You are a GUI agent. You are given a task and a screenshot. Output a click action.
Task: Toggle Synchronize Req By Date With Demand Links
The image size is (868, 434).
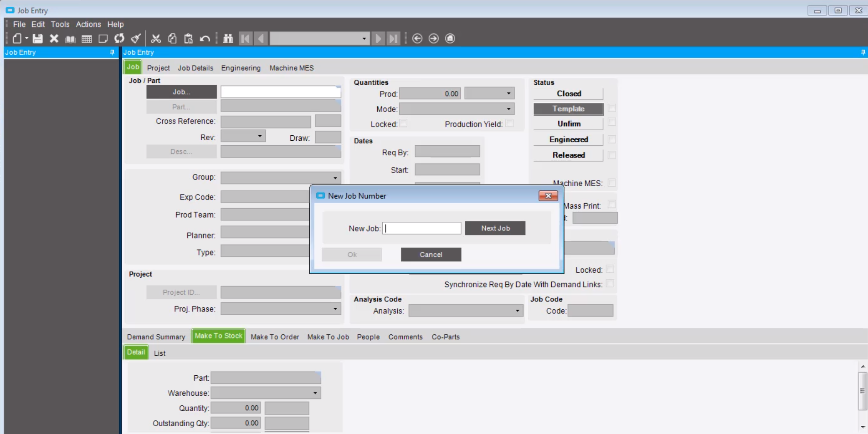coord(611,283)
